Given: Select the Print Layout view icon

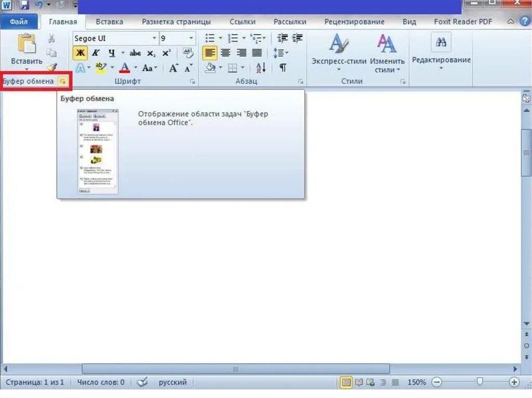Looking at the screenshot, I should click(346, 382).
